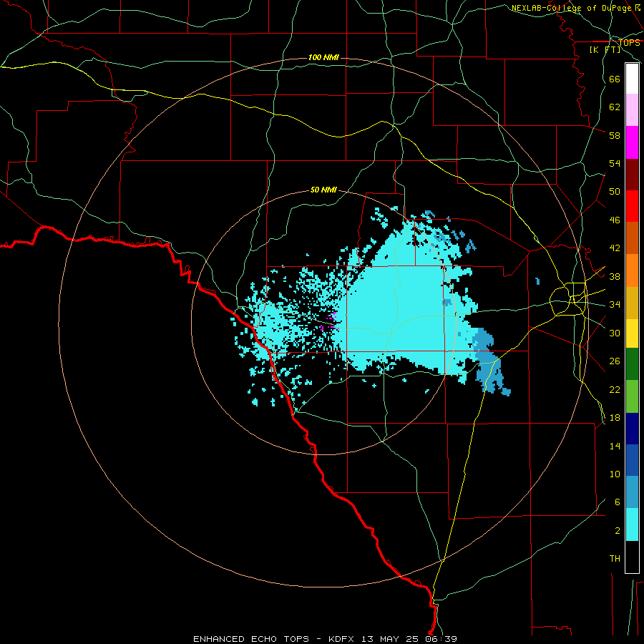Click the ENHANCED ECHO TOPS caption

(x=251, y=639)
